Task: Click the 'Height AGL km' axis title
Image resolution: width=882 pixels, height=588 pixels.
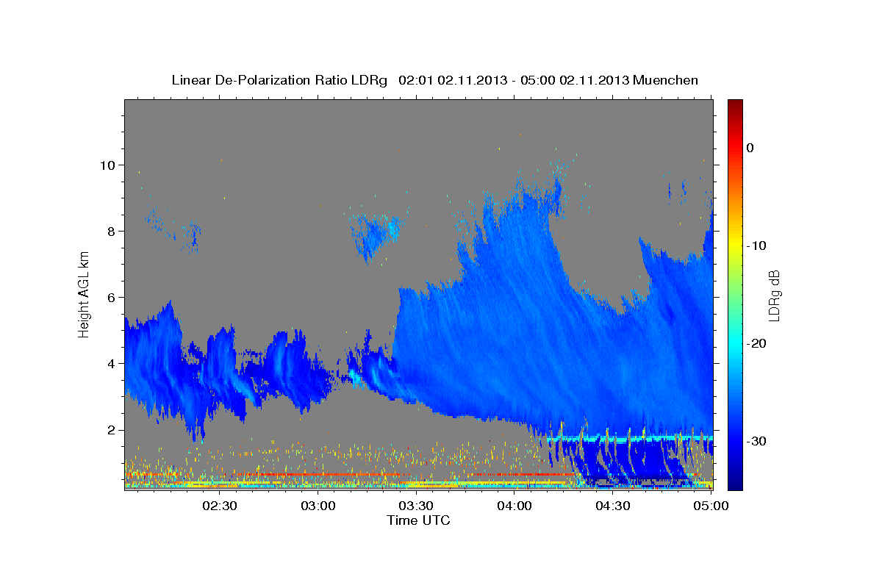Action: click(85, 294)
